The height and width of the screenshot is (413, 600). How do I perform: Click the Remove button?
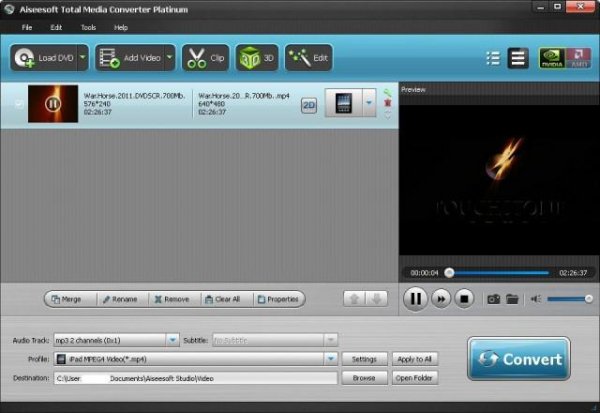(172, 299)
